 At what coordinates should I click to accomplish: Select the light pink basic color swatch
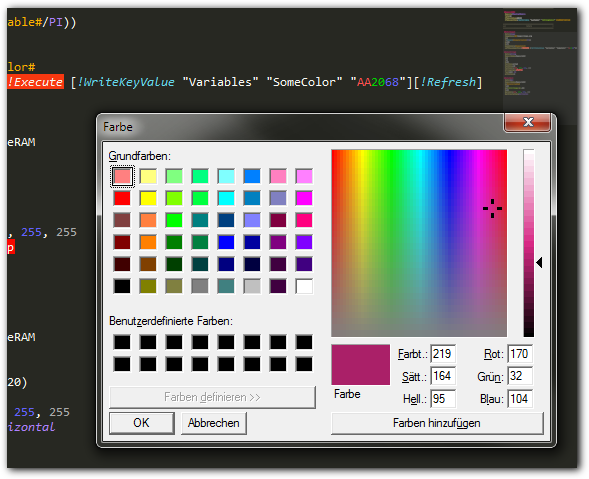[x=278, y=176]
